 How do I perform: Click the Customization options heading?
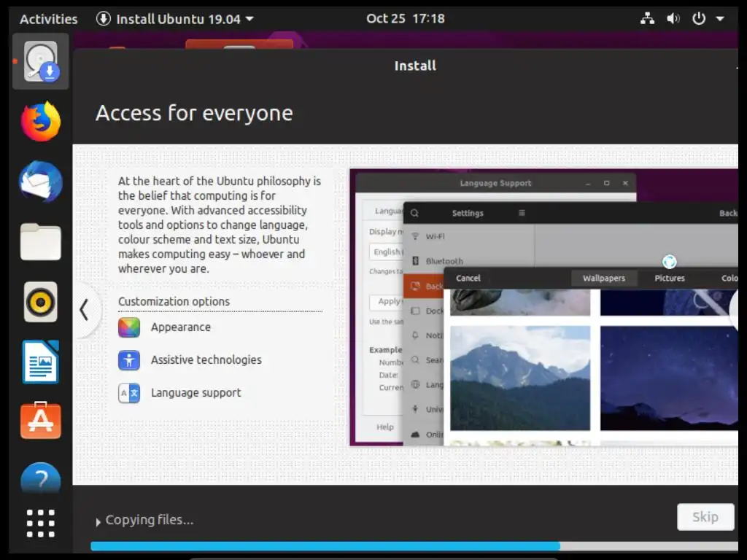point(174,301)
